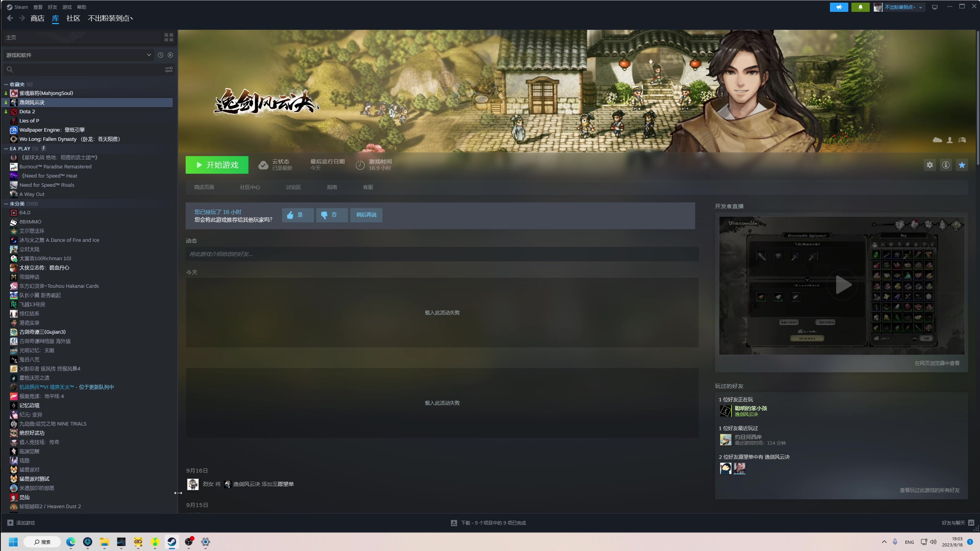Click the 云状态 cloud sync icon
980x551 pixels.
coord(263,165)
